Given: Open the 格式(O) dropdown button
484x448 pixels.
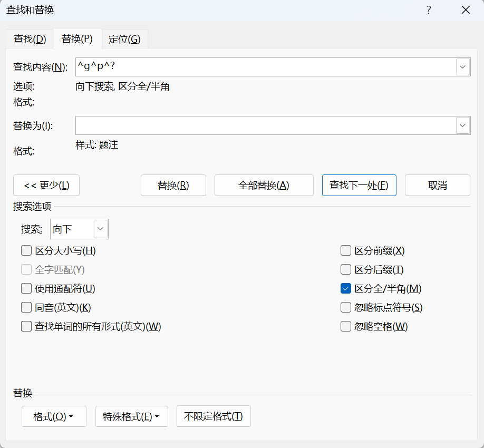Looking at the screenshot, I should point(54,416).
